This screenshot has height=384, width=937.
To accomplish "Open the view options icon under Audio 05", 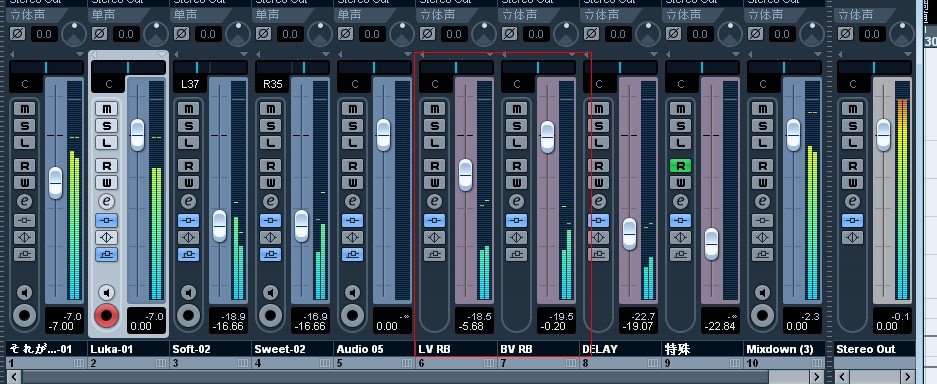I will [x=406, y=363].
